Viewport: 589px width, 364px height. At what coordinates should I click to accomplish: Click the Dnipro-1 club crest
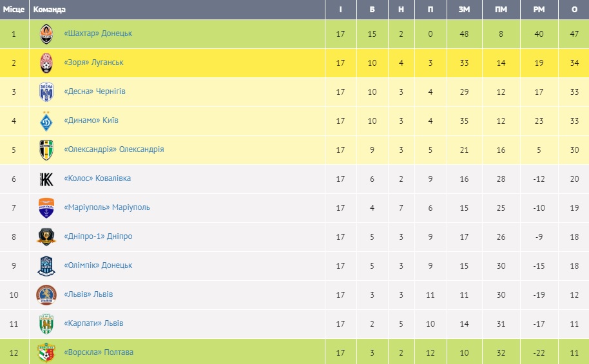46,236
